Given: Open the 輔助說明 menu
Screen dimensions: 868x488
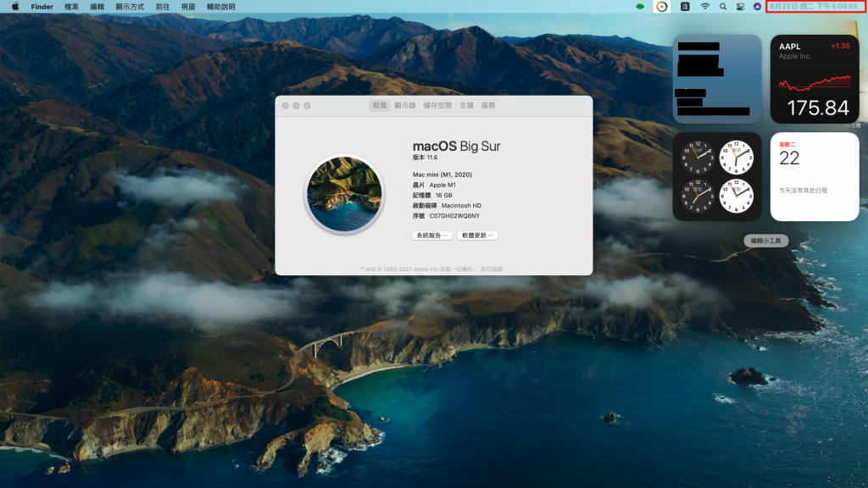Looking at the screenshot, I should point(221,7).
